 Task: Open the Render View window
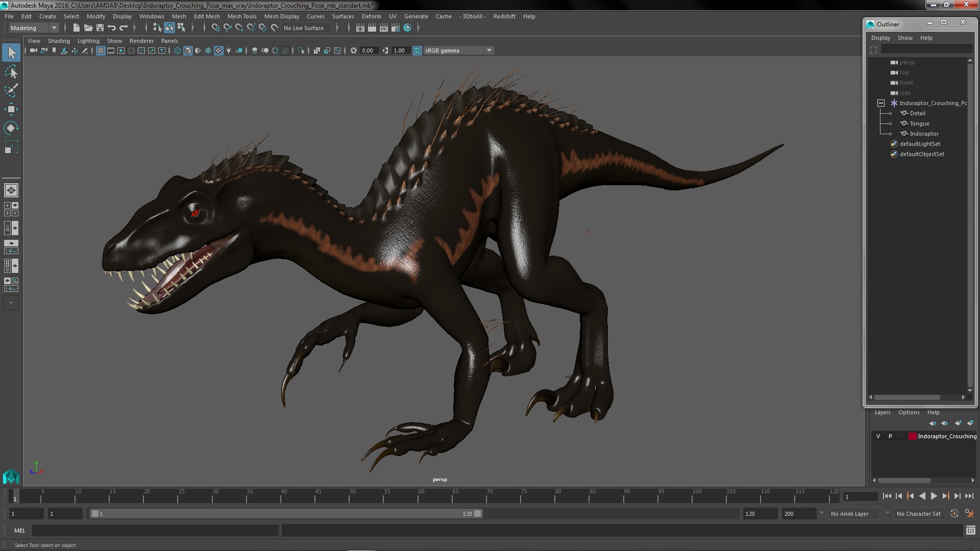click(360, 28)
